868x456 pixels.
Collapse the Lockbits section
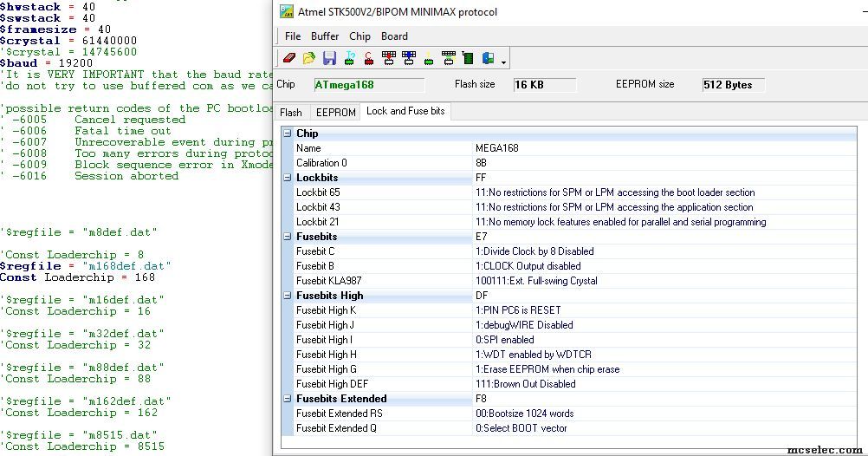(x=288, y=178)
